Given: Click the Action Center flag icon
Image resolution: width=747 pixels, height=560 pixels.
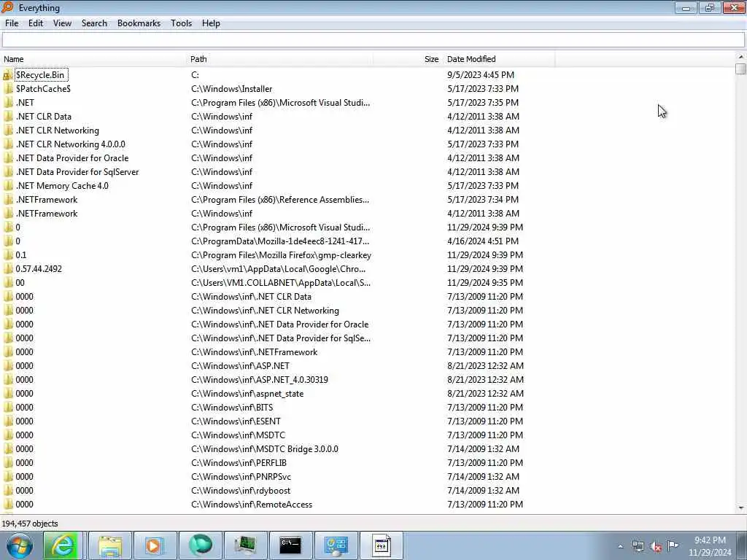Looking at the screenshot, I should tap(673, 545).
